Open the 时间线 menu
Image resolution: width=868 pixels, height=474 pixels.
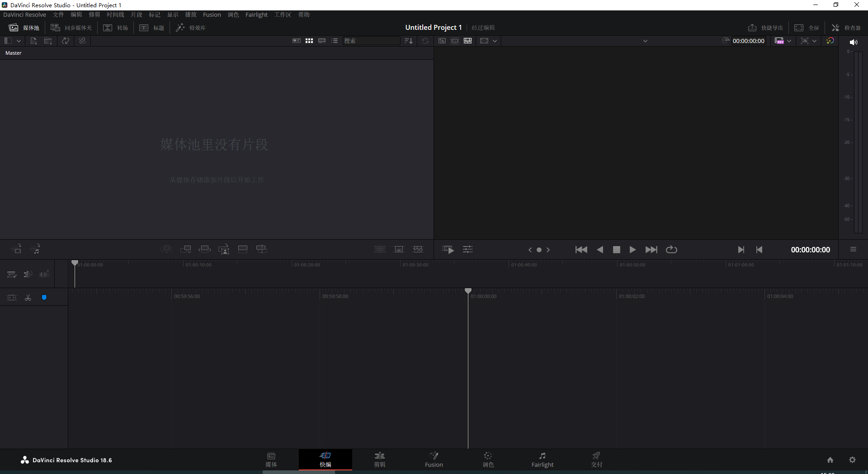pos(115,14)
